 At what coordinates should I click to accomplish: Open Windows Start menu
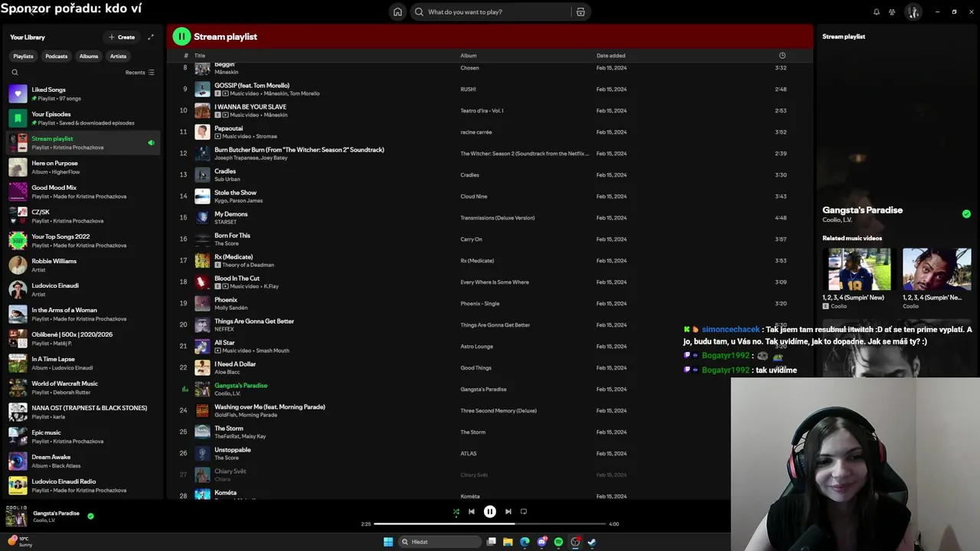point(388,542)
